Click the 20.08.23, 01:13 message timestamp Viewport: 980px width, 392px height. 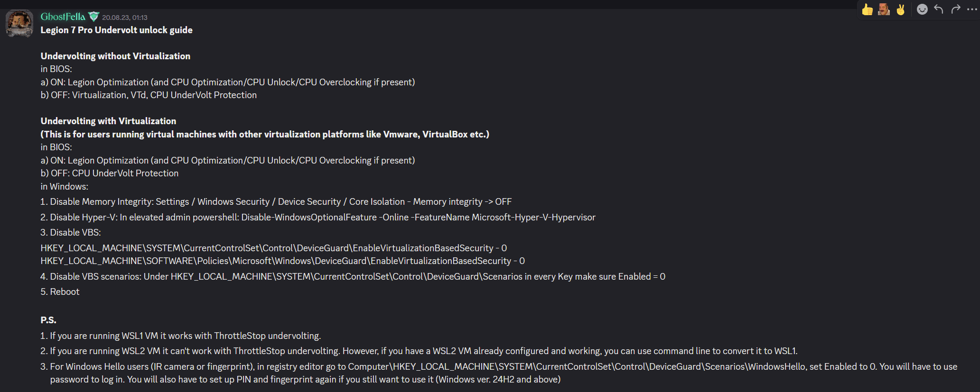(x=125, y=18)
